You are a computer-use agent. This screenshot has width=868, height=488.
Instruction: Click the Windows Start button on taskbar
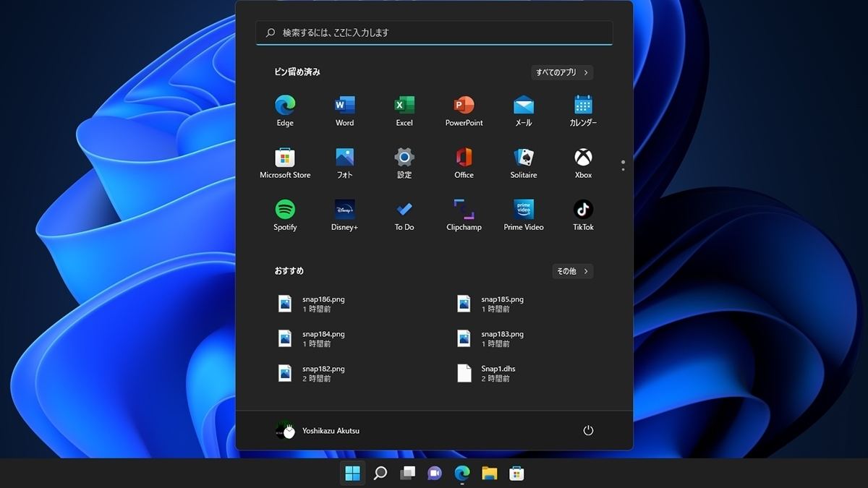click(x=352, y=473)
